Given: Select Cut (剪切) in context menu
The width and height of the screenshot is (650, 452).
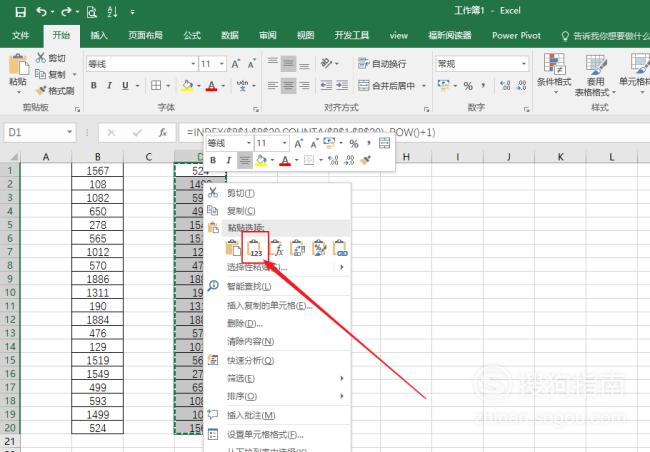Looking at the screenshot, I should tap(278, 193).
